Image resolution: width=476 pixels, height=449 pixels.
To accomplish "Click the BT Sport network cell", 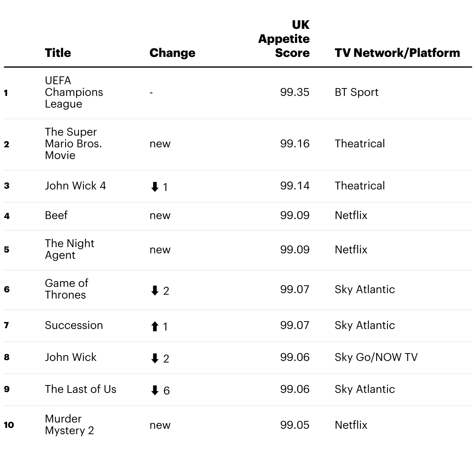I will [357, 92].
